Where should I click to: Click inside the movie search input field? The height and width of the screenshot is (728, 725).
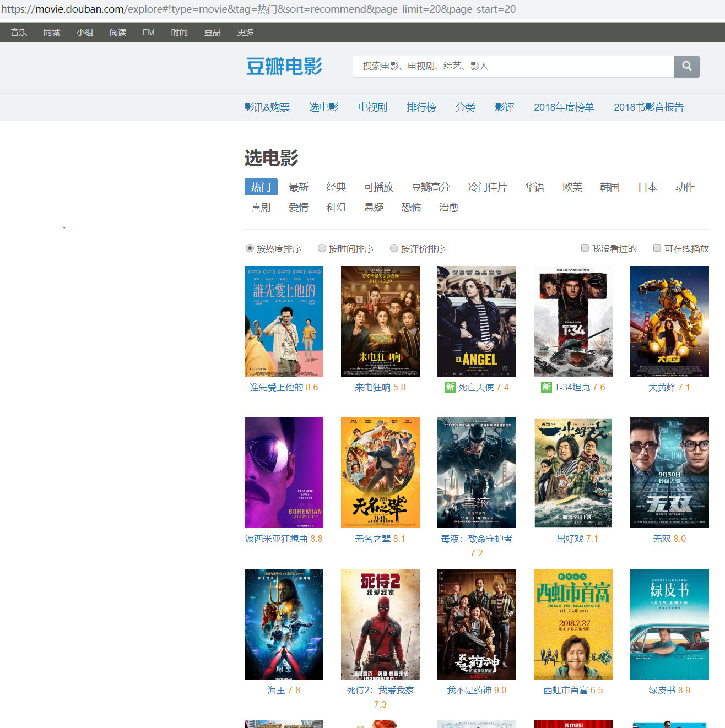click(512, 66)
